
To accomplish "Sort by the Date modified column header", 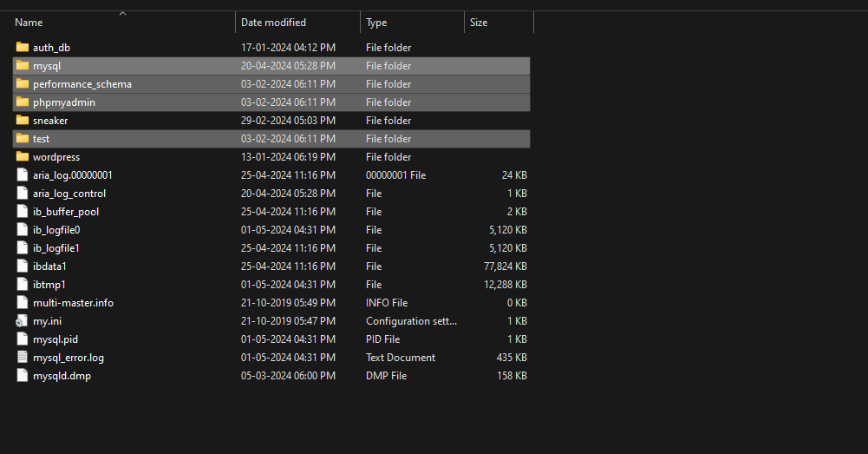I will click(x=273, y=23).
